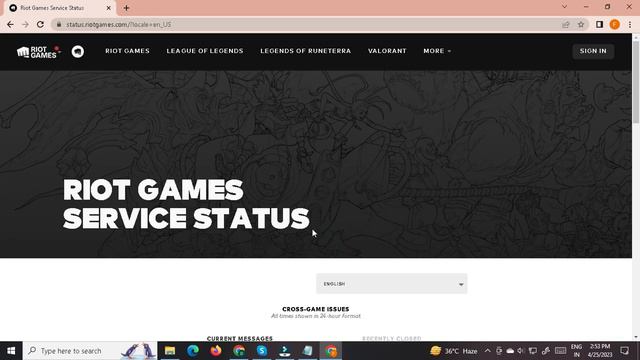
Task: Select the Riot Games Service Status tab
Action: (x=58, y=8)
